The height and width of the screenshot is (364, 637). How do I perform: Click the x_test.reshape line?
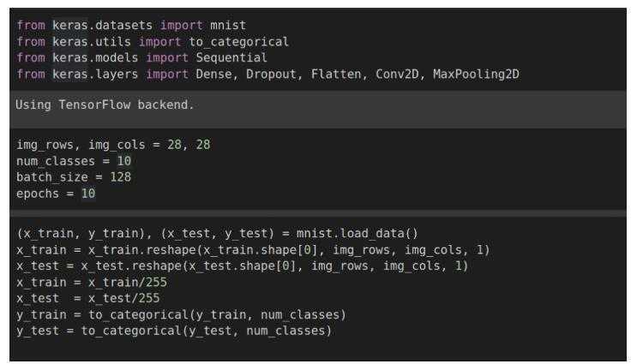(x=243, y=266)
